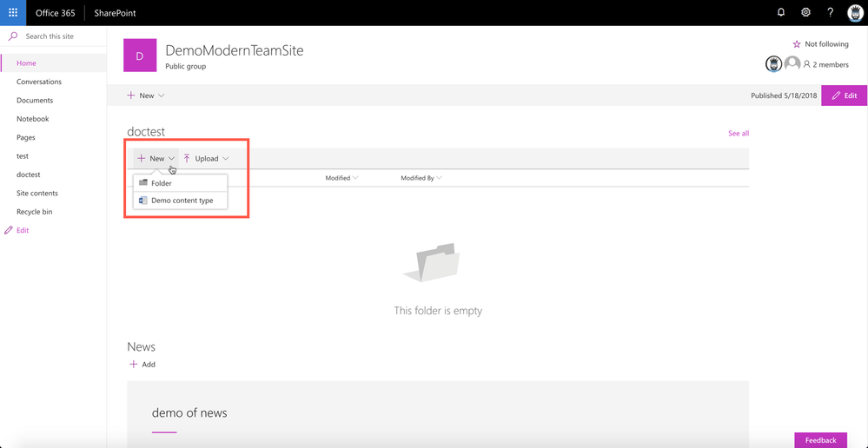Viewport: 868px width, 448px height.
Task: Click the DemoModernTeamSite title
Action: tap(235, 51)
